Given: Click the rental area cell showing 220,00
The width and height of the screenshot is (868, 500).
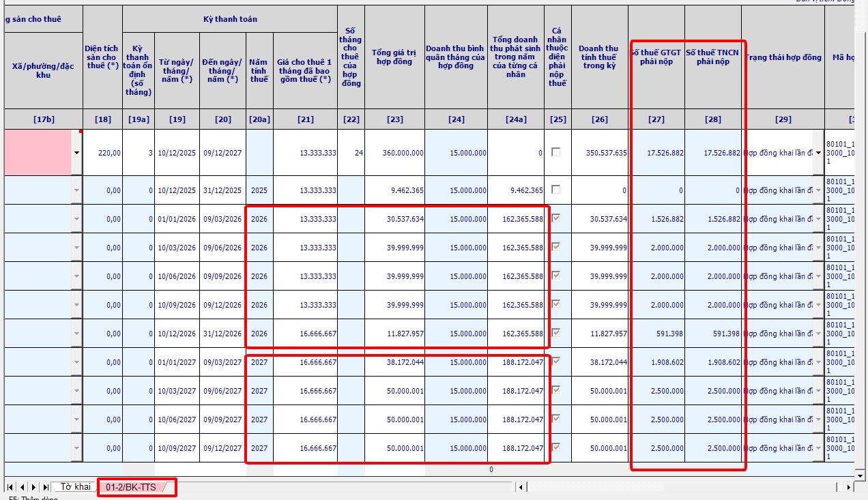Looking at the screenshot, I should (102, 153).
